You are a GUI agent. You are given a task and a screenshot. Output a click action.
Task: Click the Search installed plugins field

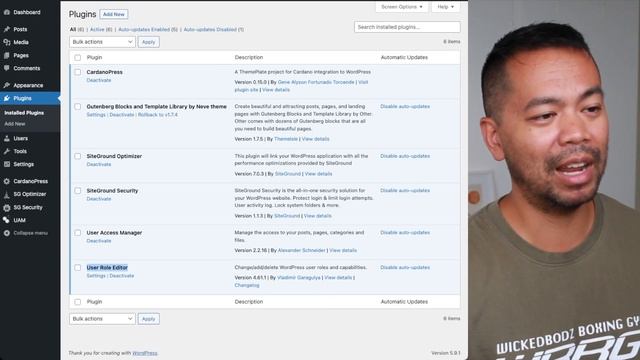tap(407, 27)
